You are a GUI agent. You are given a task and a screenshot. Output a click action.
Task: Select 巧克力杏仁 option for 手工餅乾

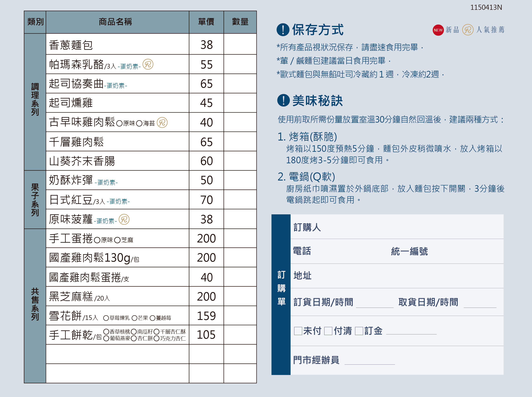pos(156,338)
